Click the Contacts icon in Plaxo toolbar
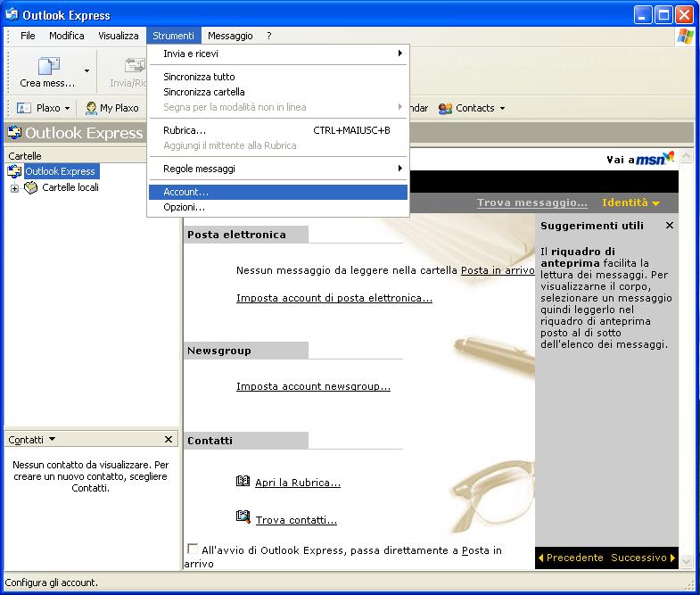Viewport: 700px width, 595px height. pyautogui.click(x=445, y=108)
